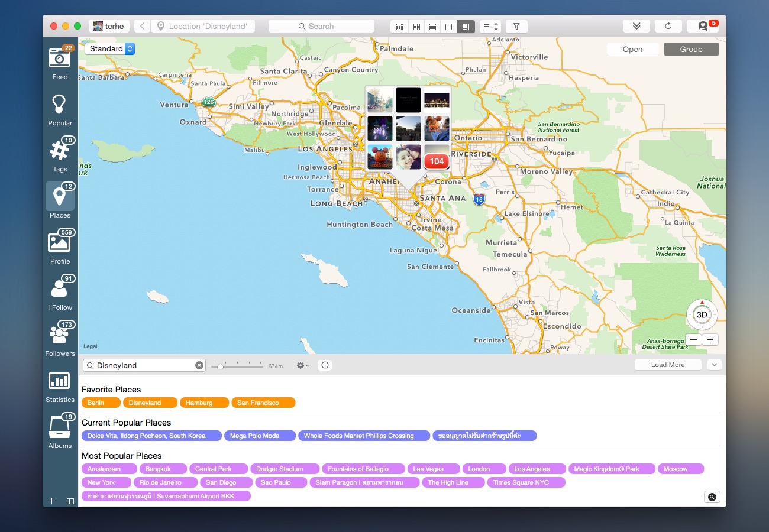Click the Location 'Disneyland' path field

(203, 26)
